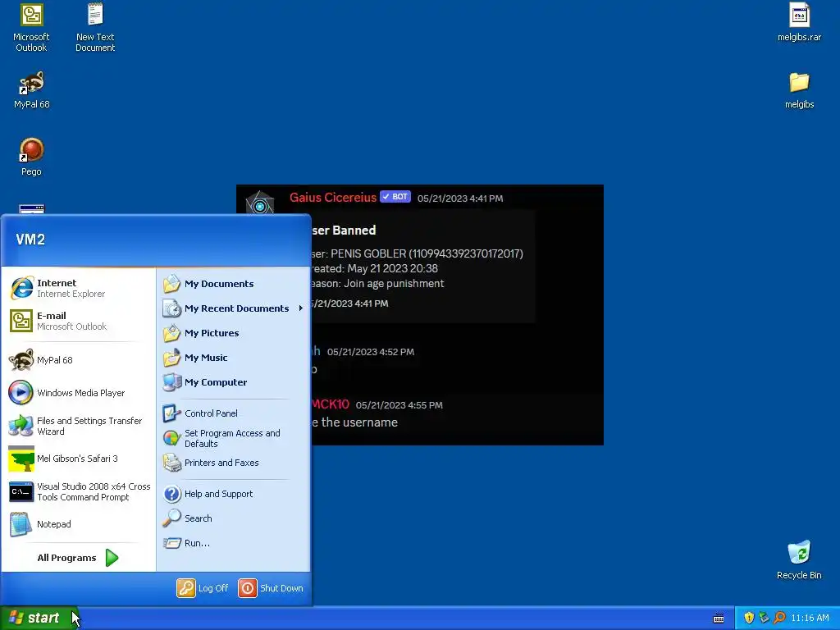
Task: Click the Start button
Action: pyautogui.click(x=38, y=618)
